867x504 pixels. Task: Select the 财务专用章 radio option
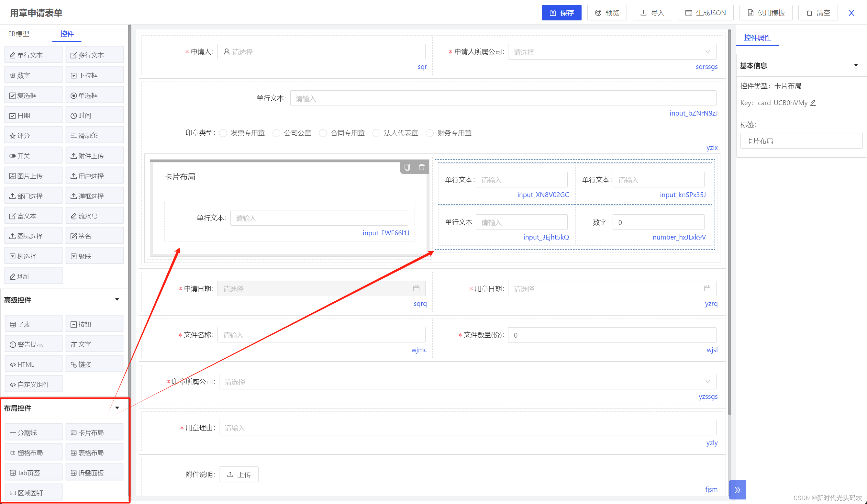point(430,133)
